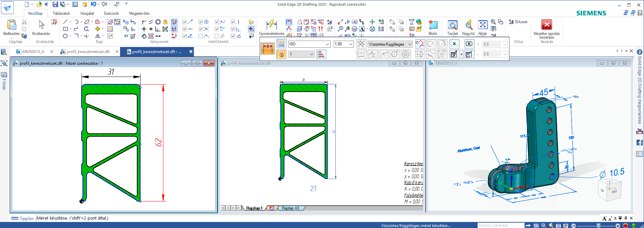Open the Stílusok styles button
This screenshot has width=644, height=228.
tap(518, 22)
